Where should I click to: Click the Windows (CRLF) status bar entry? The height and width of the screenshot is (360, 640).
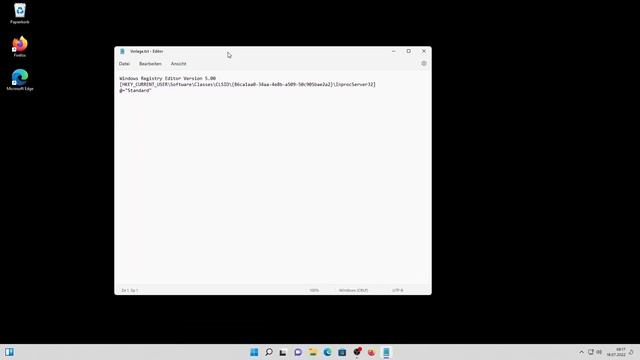353,290
